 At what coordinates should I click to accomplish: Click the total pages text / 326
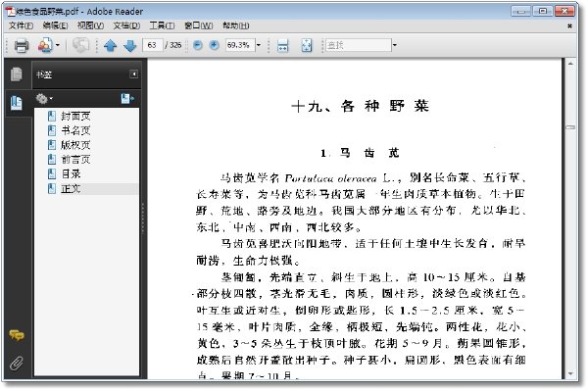(x=173, y=45)
